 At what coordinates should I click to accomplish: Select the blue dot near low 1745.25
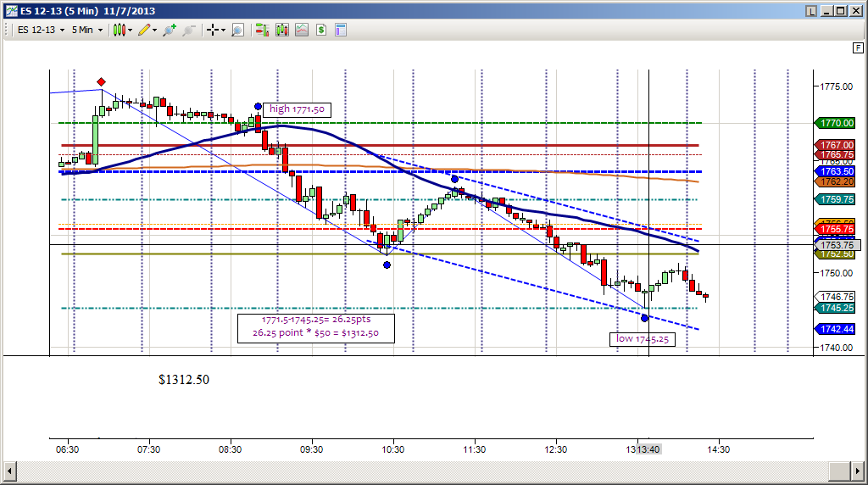(x=644, y=318)
